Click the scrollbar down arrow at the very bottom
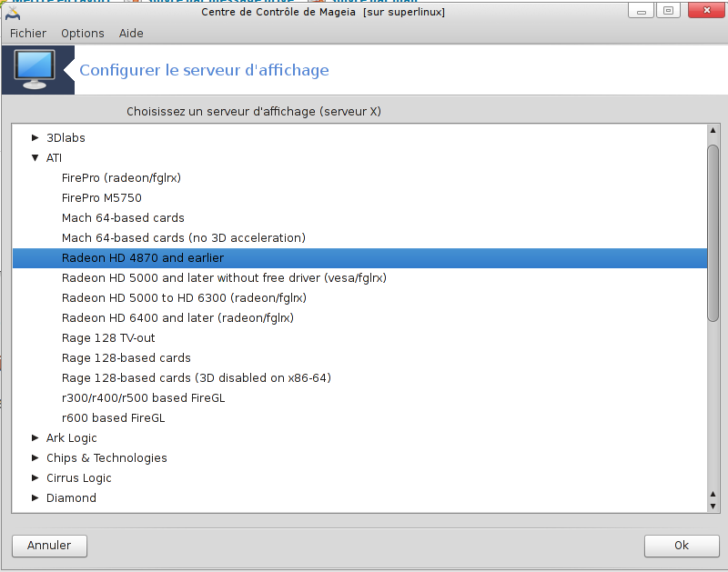The image size is (728, 572). point(713,507)
